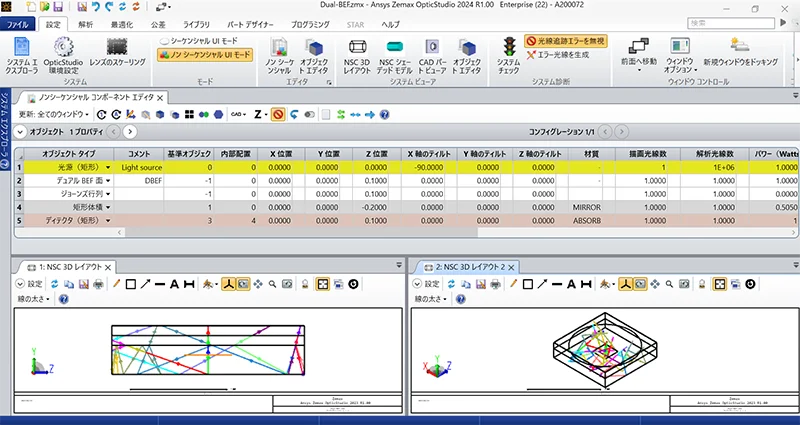Go to next object properties arrow
This screenshot has width=800, height=425.
(130, 132)
